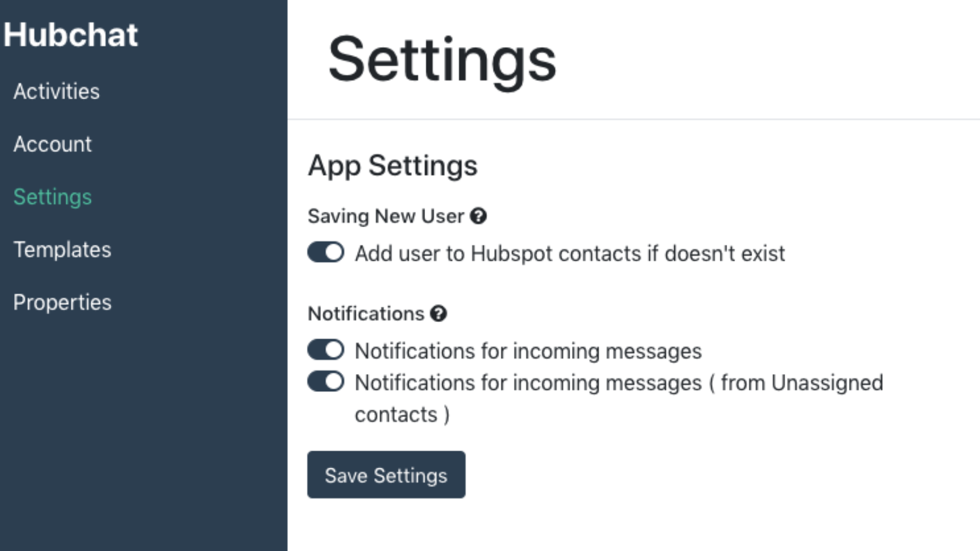The height and width of the screenshot is (551, 980).
Task: Disable adding users to Hubspot contacts
Action: 325,252
